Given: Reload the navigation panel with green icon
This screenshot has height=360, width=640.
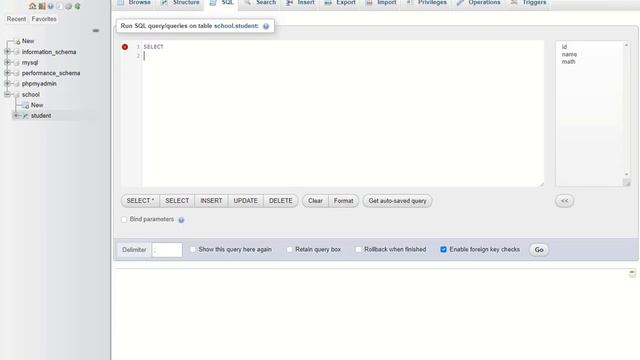Looking at the screenshot, I should (x=77, y=6).
